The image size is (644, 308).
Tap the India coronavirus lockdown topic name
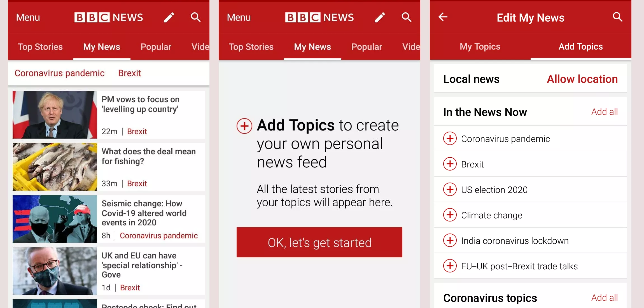[515, 241]
